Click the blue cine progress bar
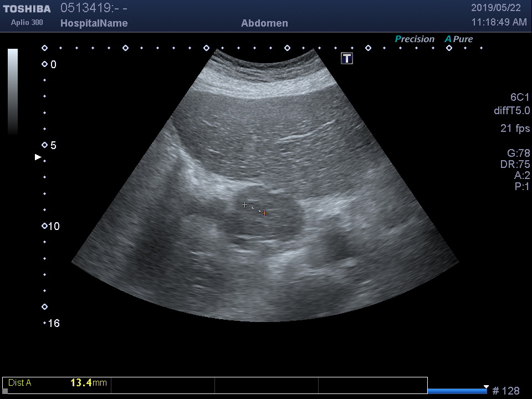 (x=457, y=391)
